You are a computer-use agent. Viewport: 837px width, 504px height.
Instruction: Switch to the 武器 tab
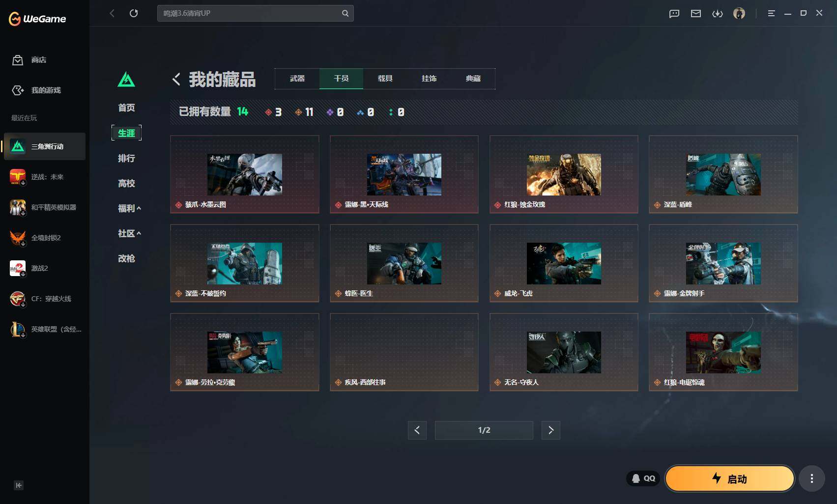point(297,79)
